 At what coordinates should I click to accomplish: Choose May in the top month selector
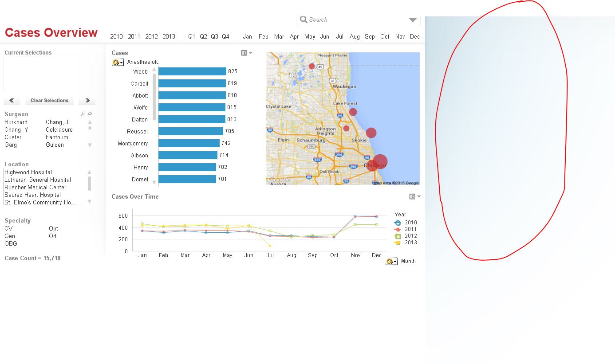310,36
